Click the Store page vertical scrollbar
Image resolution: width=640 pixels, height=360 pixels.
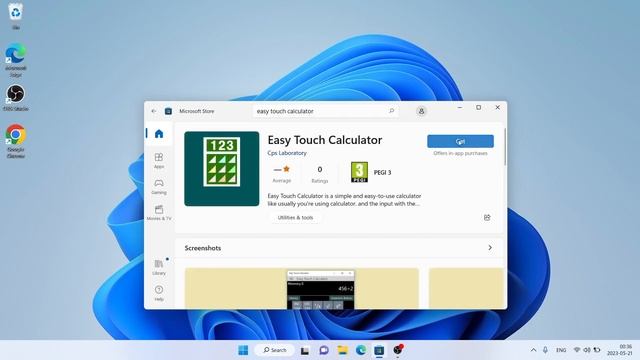pyautogui.click(x=505, y=147)
